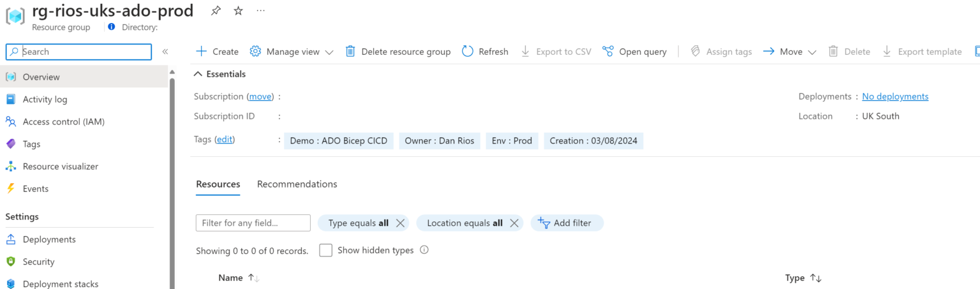
Task: Switch to the Recommendations tab
Action: [x=297, y=184]
